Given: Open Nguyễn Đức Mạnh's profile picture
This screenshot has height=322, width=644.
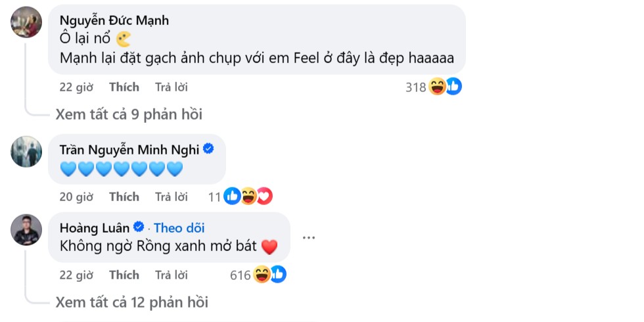Looking at the screenshot, I should [26, 24].
